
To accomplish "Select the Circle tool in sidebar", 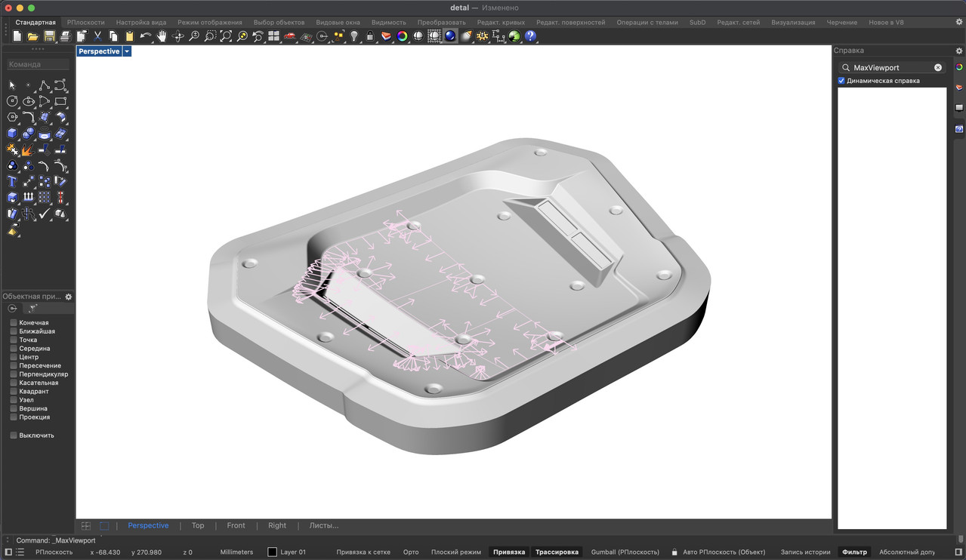I will tap(12, 101).
